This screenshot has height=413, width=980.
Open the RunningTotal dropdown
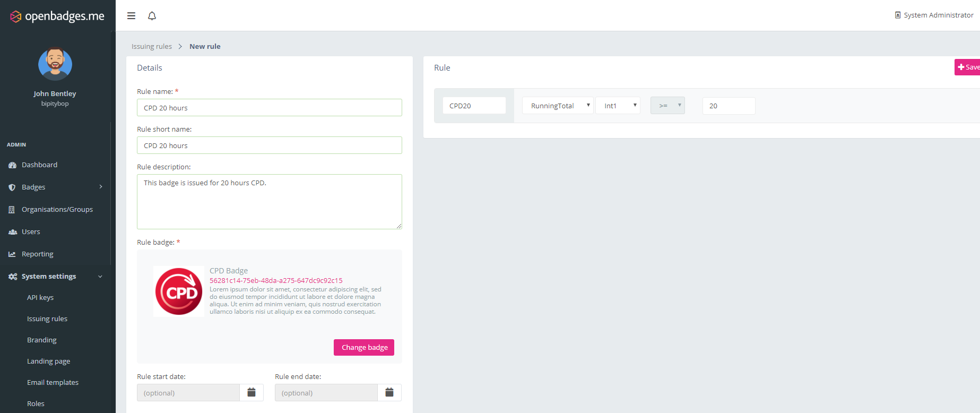[x=558, y=106]
